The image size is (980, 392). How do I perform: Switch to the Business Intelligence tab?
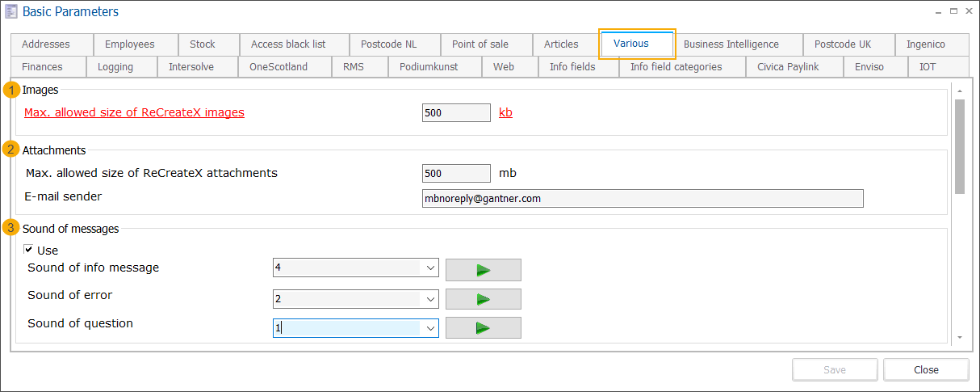[731, 44]
